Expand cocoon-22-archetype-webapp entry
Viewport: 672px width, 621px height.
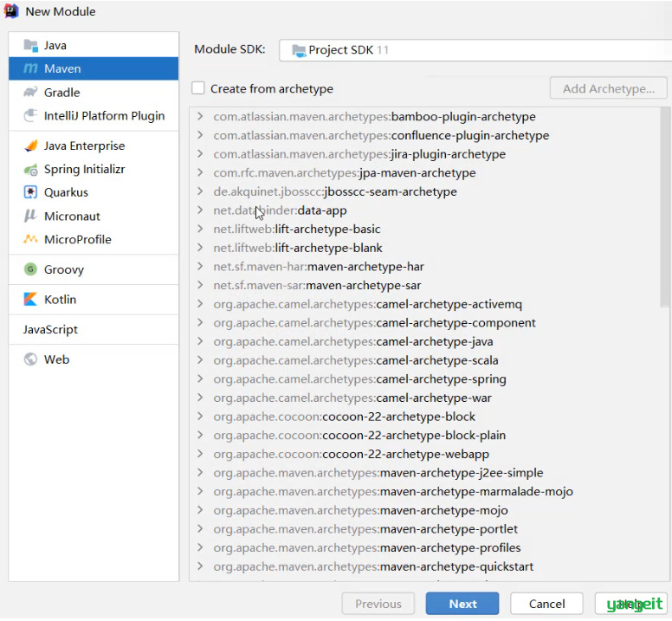click(x=200, y=454)
